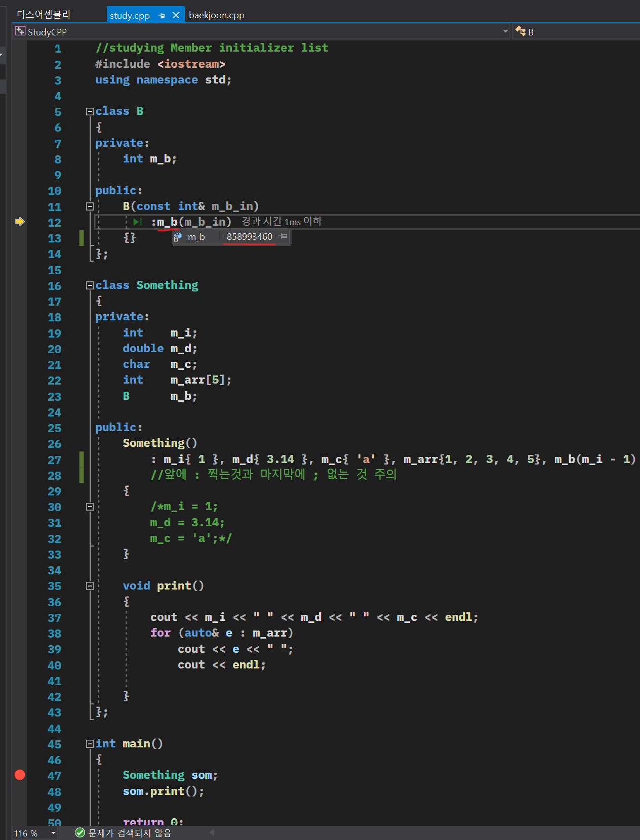Click the '//studying Member initializer list' comment
The height and width of the screenshot is (840, 640).
[212, 48]
